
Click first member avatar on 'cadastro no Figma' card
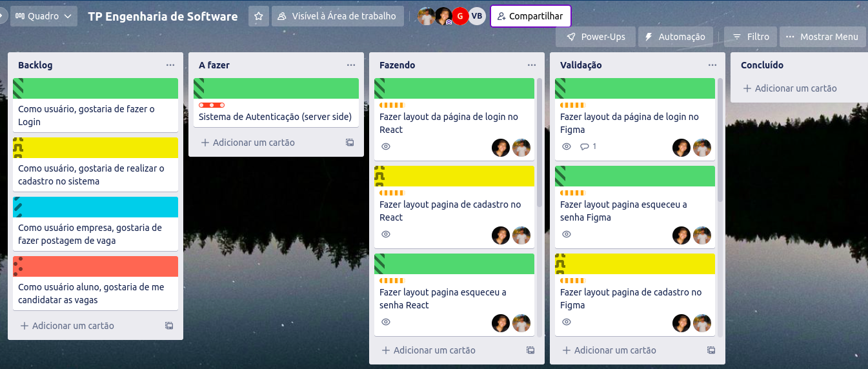tap(681, 323)
